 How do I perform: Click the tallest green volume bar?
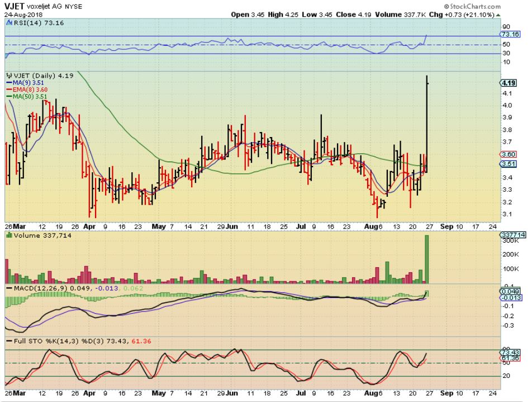click(x=427, y=258)
